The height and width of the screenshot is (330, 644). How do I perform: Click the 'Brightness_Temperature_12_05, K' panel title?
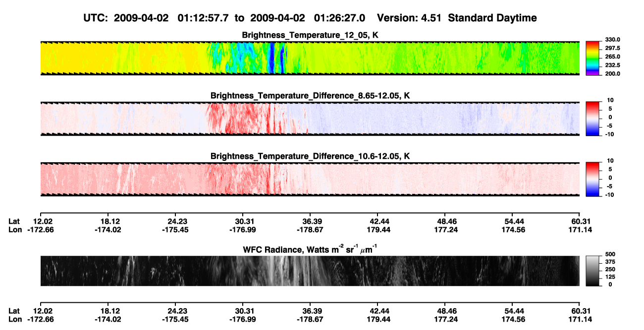tap(310, 35)
